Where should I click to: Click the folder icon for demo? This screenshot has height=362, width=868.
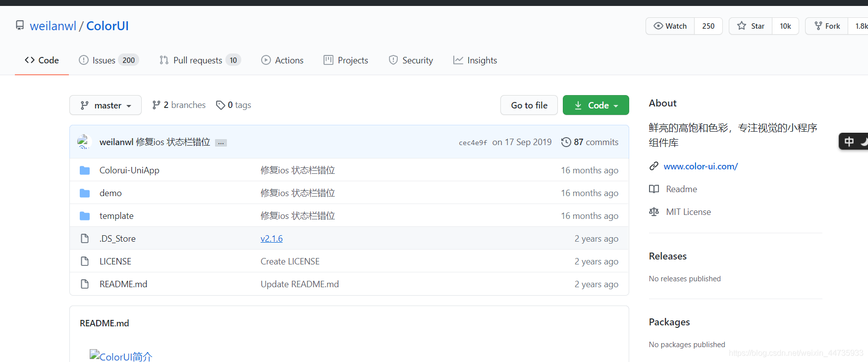tap(85, 193)
